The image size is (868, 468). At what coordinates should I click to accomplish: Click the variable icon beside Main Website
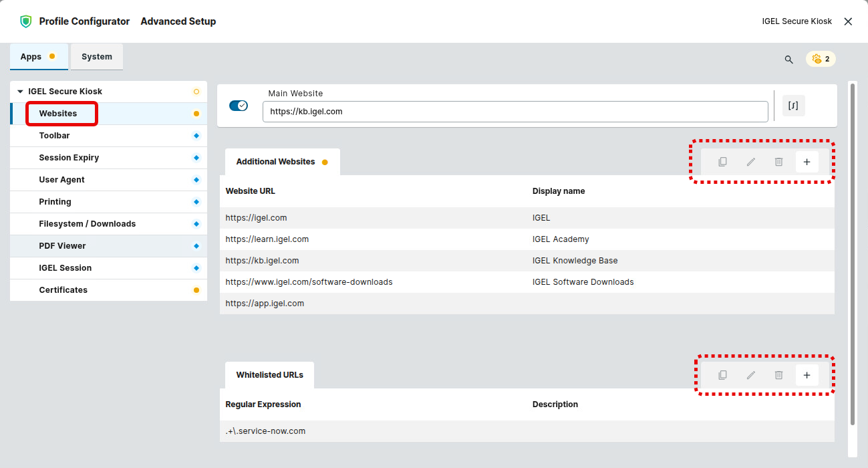tap(793, 106)
